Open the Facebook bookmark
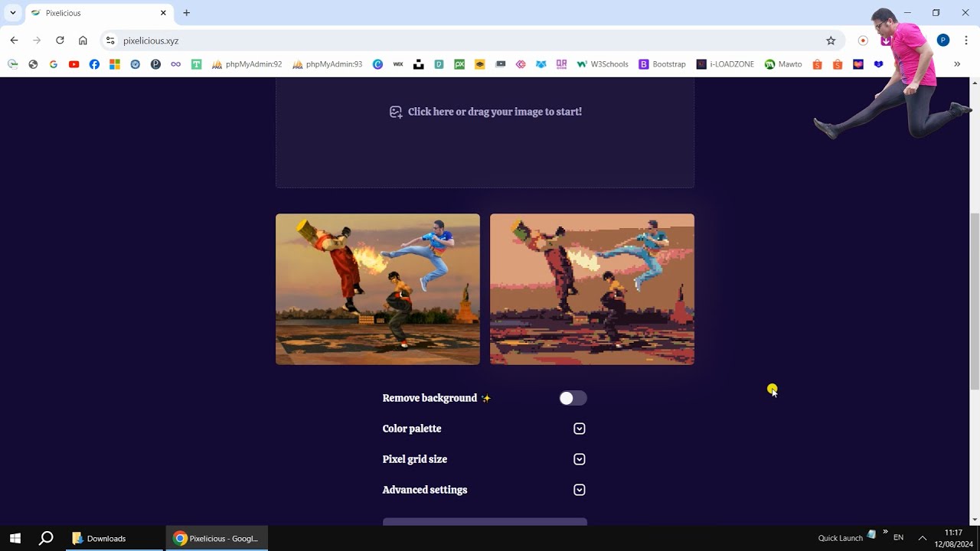The width and height of the screenshot is (980, 551). [x=94, y=64]
